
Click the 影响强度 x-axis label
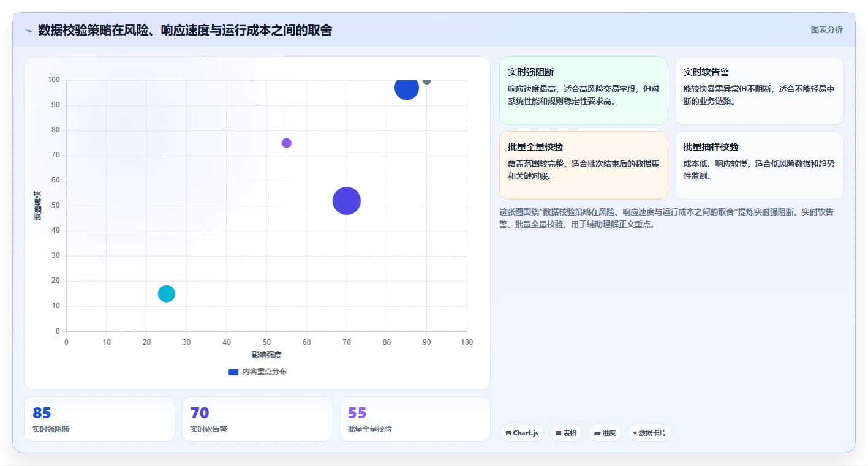(x=266, y=355)
